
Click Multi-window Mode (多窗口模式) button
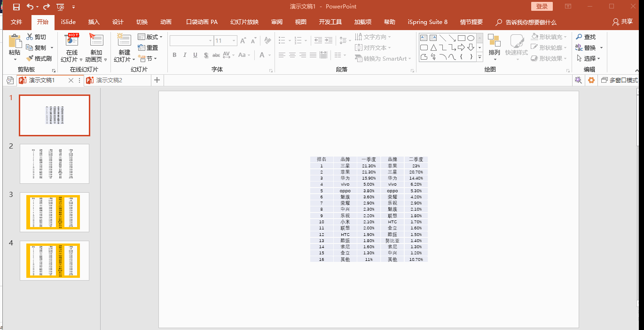[620, 80]
